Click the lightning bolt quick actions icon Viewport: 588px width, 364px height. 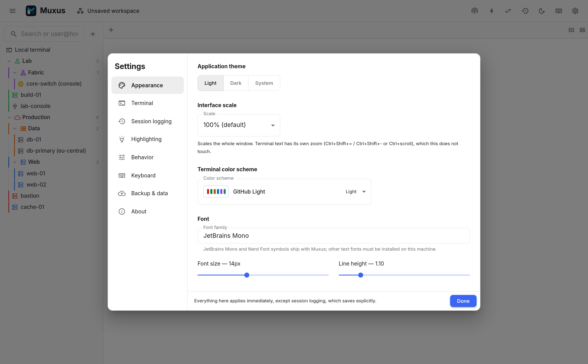pyautogui.click(x=492, y=11)
